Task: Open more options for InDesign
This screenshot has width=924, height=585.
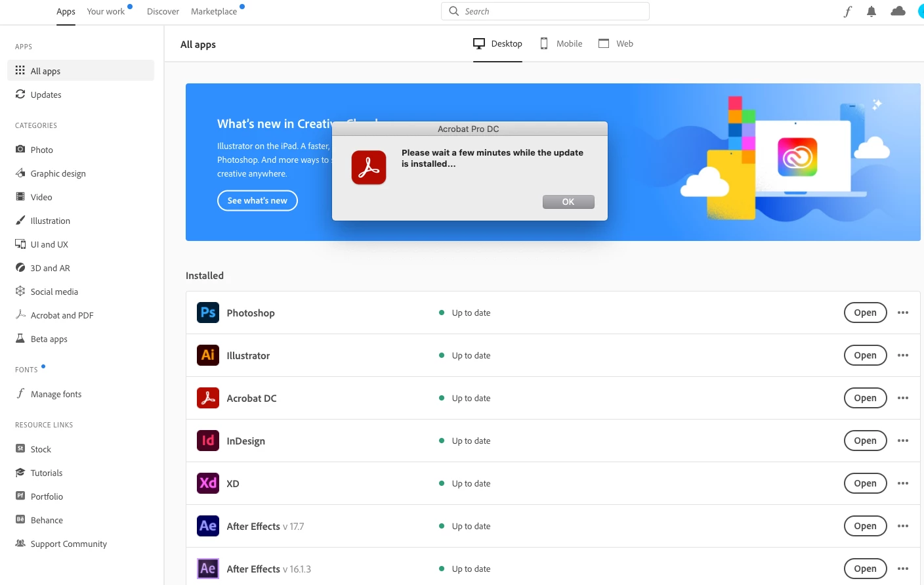Action: coord(903,441)
